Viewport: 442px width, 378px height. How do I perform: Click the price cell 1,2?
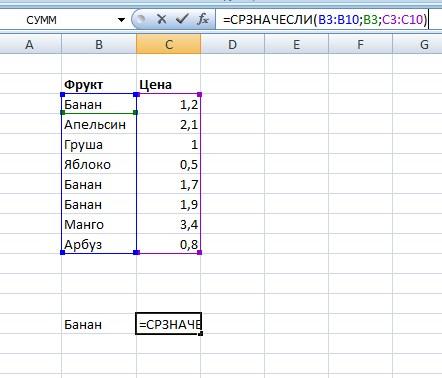coord(169,104)
